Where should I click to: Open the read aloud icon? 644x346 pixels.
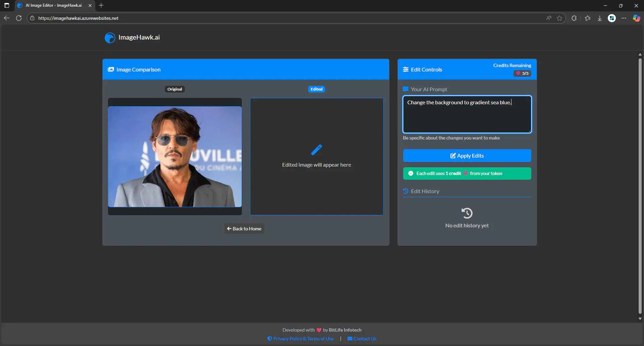[x=549, y=18]
